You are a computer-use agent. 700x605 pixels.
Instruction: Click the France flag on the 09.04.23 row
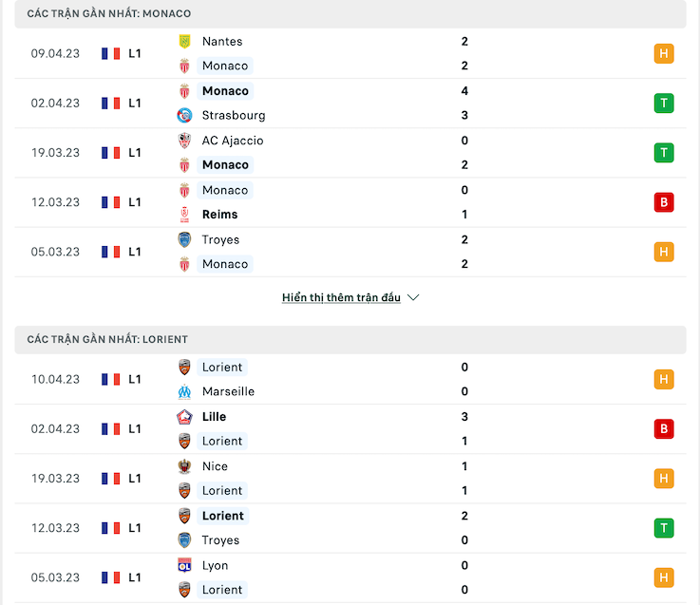[111, 53]
